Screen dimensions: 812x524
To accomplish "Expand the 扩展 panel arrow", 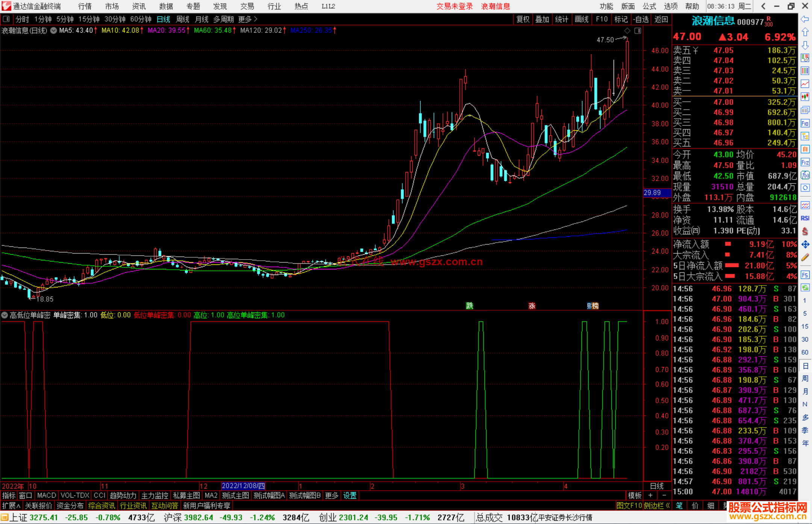I will [11, 506].
